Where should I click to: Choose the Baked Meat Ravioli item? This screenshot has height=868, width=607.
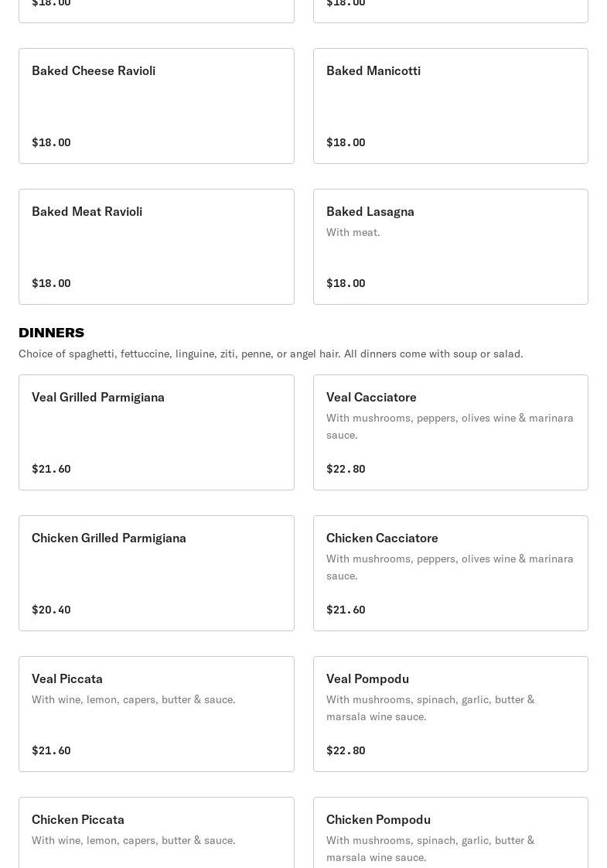[x=156, y=247]
